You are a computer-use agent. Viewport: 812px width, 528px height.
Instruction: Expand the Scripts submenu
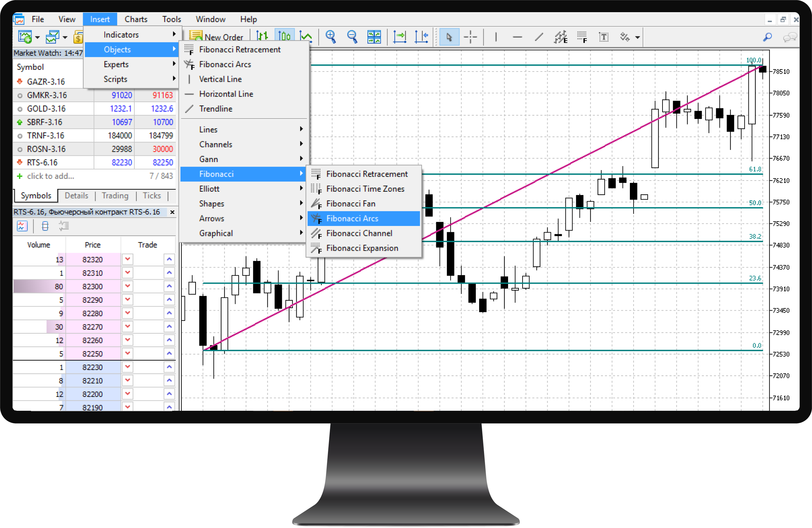coord(131,79)
